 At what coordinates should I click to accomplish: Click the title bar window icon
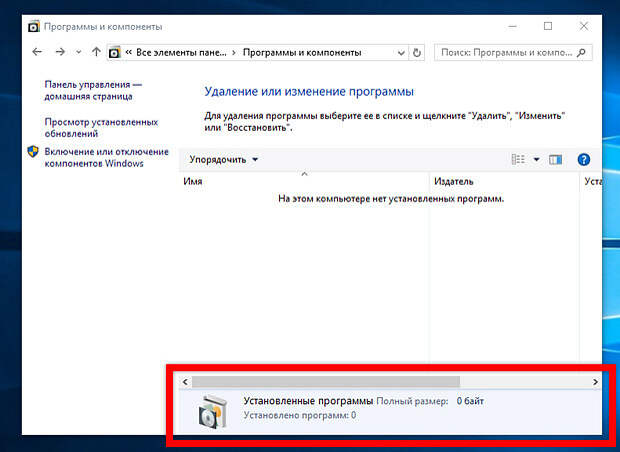(34, 26)
